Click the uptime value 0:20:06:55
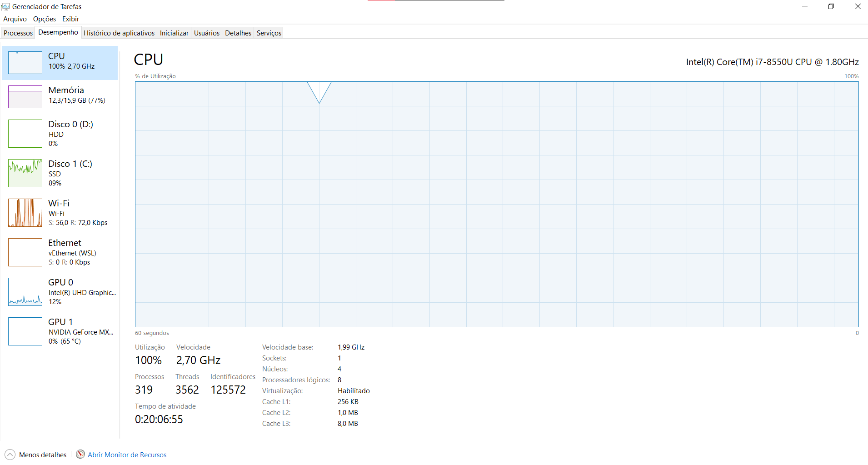This screenshot has width=868, height=465. (159, 420)
